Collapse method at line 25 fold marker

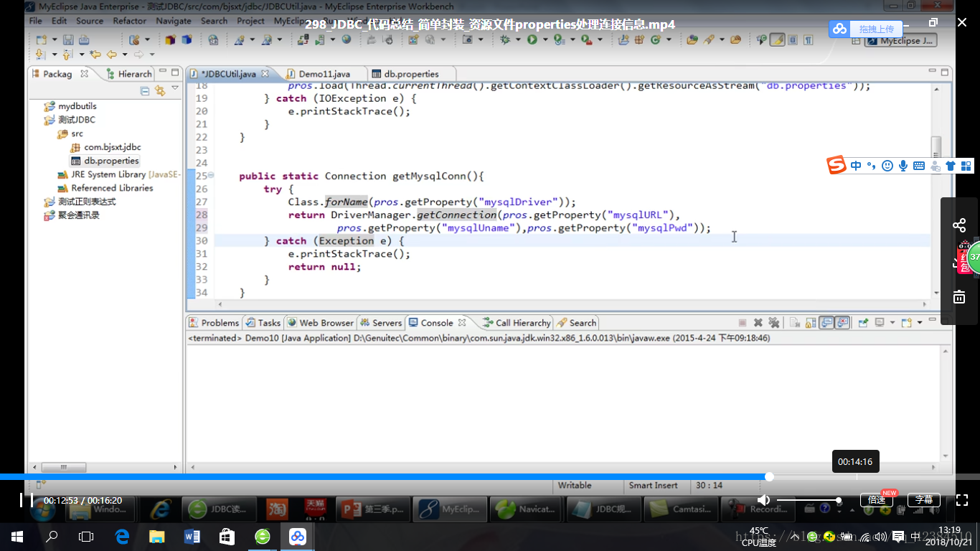pos(211,176)
